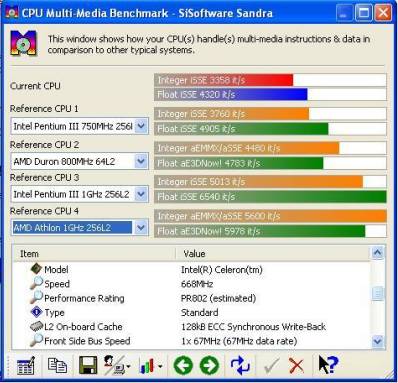Click the floppy disk save icon
The width and height of the screenshot is (398, 383).
88,365
